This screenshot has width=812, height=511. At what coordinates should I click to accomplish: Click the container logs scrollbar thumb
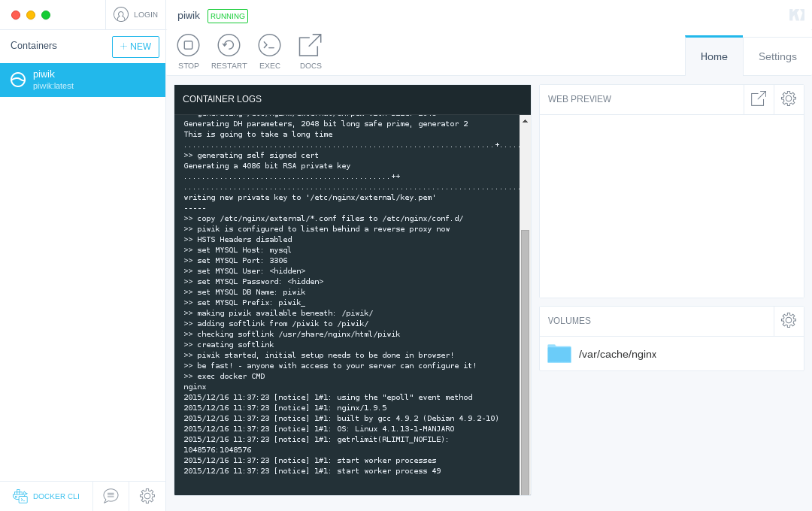tap(525, 362)
